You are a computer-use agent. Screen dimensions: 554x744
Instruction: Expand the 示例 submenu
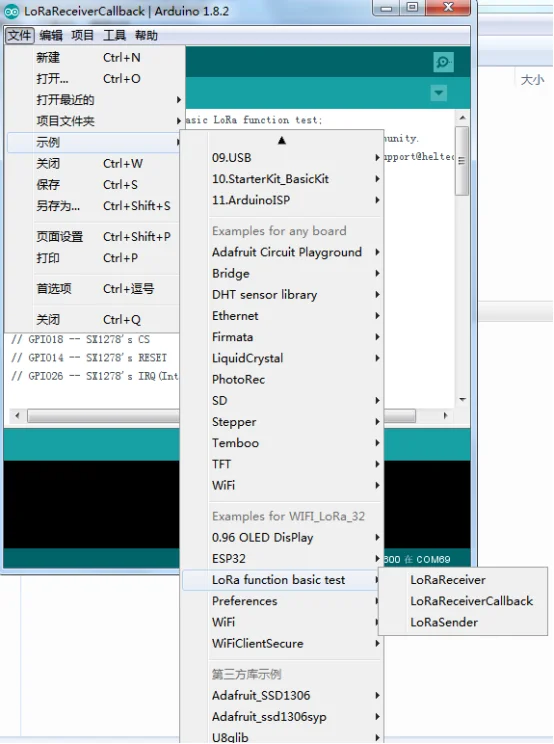(x=95, y=142)
